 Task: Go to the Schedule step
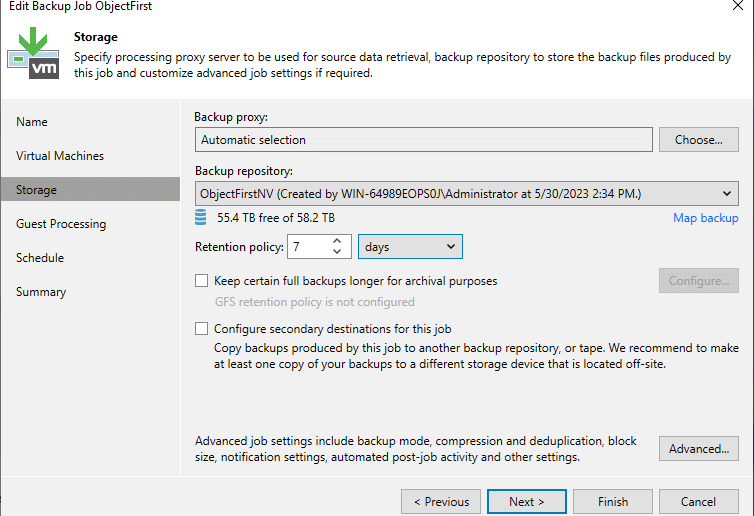pyautogui.click(x=40, y=258)
